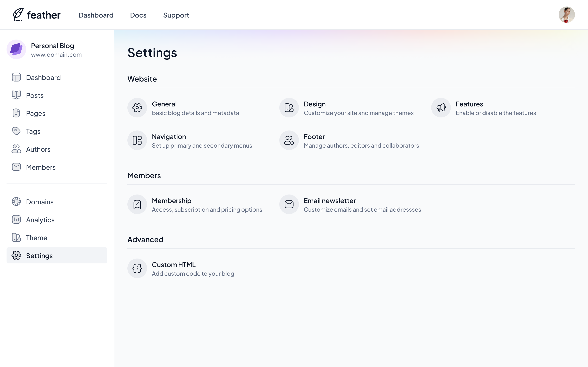
Task: Open Docs in top navigation
Action: [138, 15]
